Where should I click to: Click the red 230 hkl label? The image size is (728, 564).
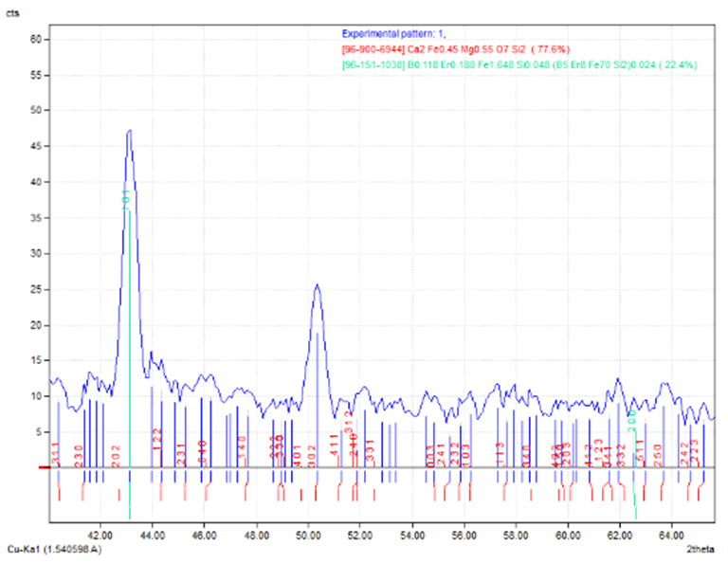pyautogui.click(x=80, y=453)
